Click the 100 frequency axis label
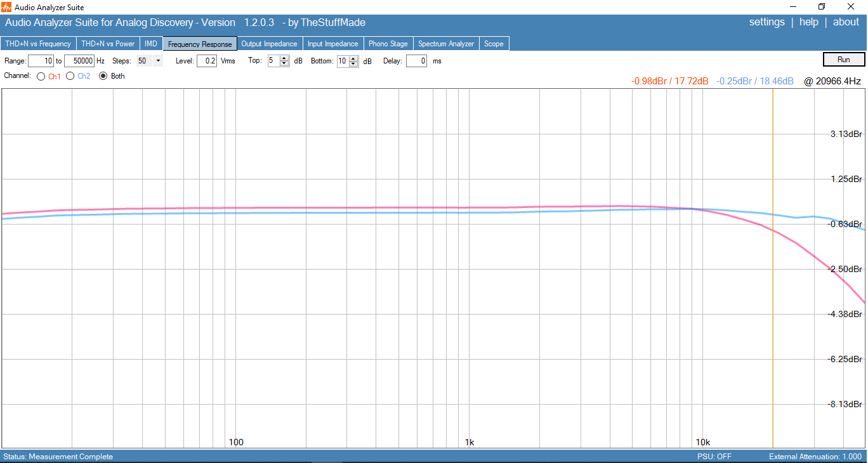 tap(236, 442)
